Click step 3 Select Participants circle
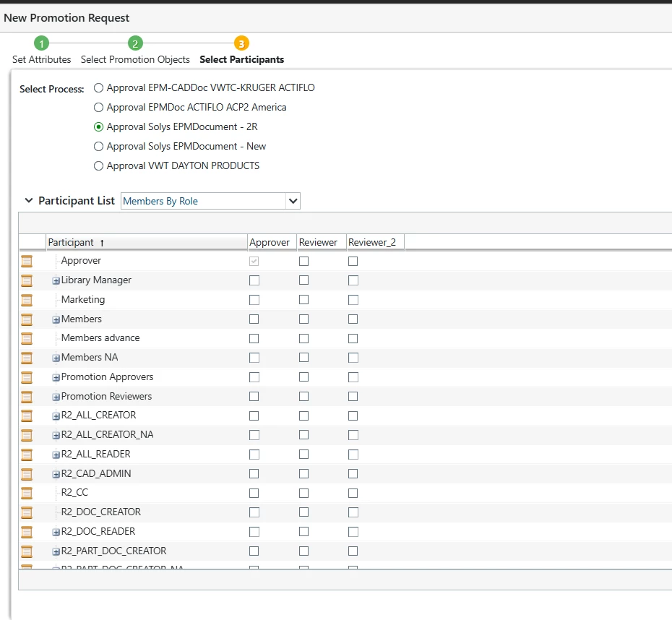Screen dimensions: 672x620 click(x=241, y=43)
